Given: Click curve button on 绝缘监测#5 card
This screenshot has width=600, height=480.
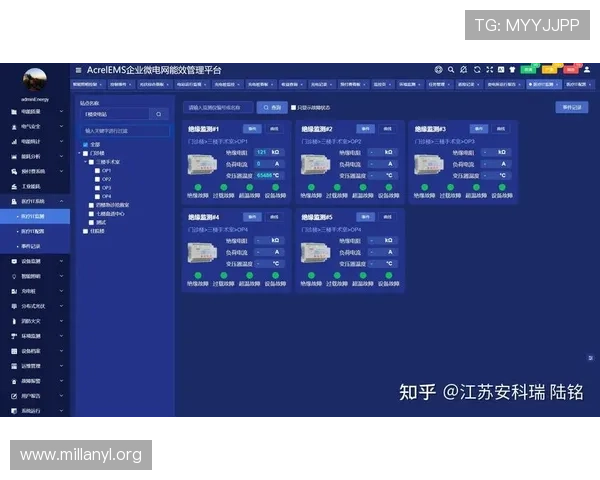Looking at the screenshot, I should click(387, 217).
